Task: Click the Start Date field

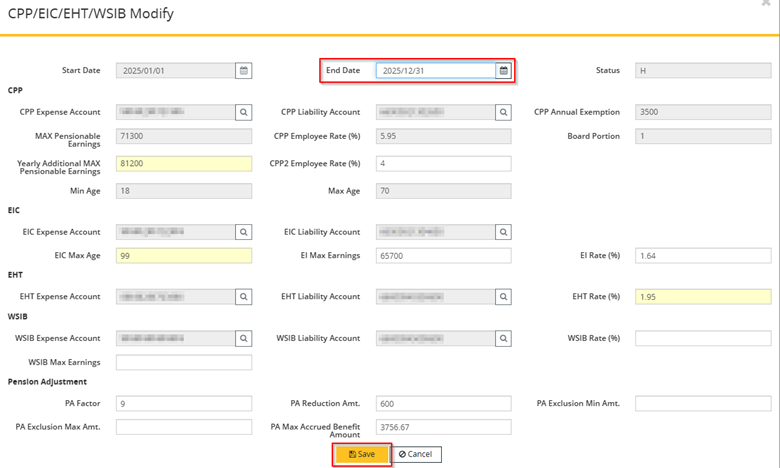Action: [176, 71]
